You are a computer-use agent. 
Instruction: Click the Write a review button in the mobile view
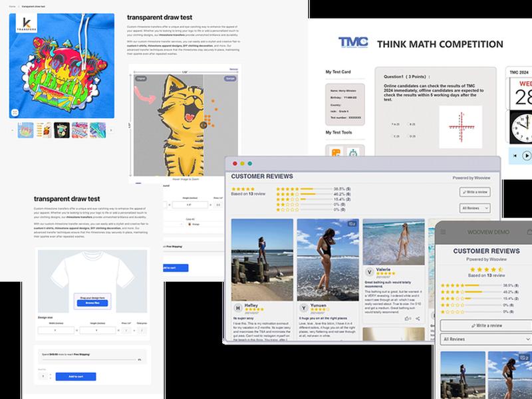click(x=486, y=325)
